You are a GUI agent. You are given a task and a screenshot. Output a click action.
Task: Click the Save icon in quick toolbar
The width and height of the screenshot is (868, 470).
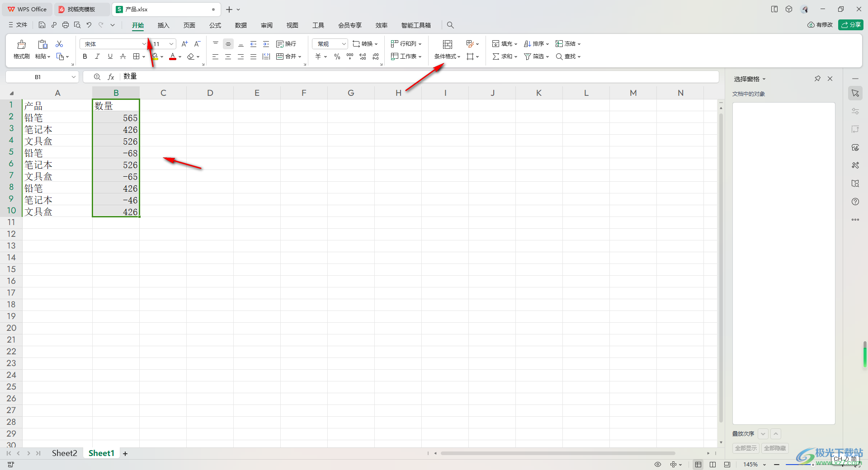(x=42, y=25)
